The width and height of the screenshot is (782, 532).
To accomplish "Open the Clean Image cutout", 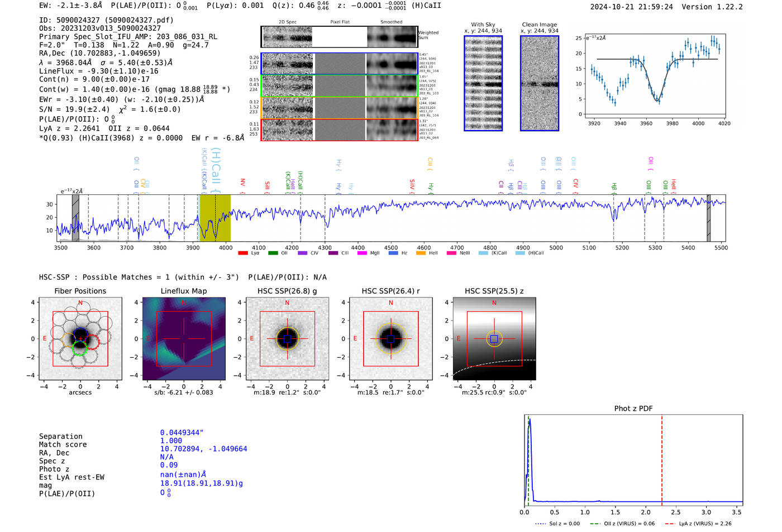I will tap(540, 83).
